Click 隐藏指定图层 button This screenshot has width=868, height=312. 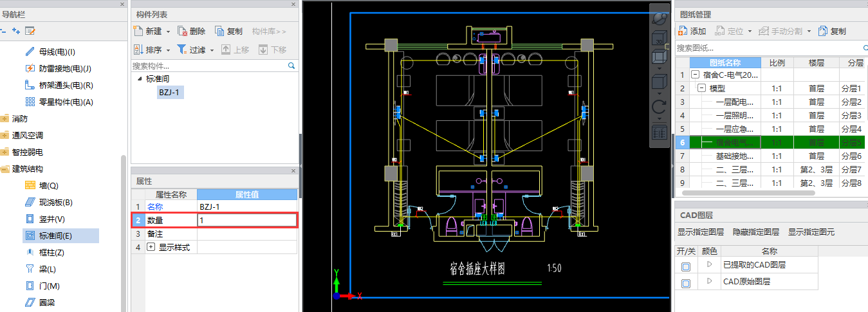pos(756,232)
